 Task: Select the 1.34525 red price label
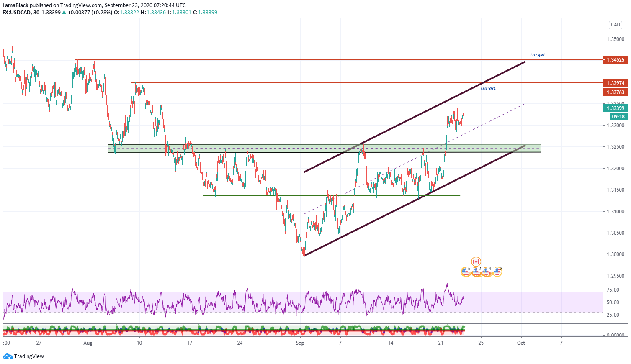615,60
